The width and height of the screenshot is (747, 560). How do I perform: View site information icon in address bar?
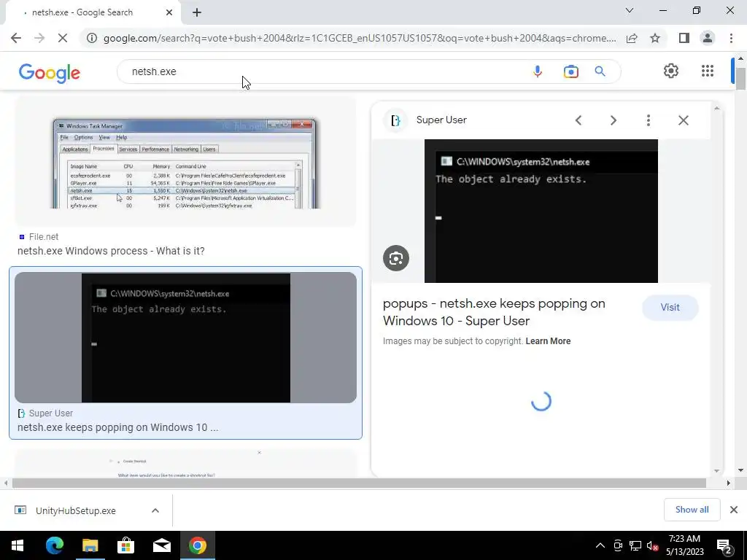coord(91,38)
